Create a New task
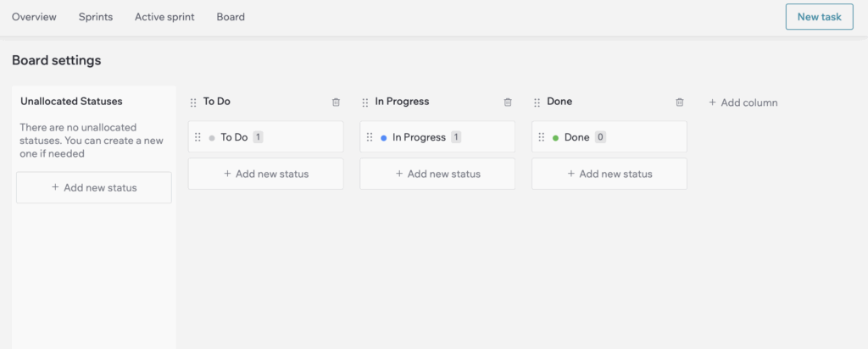This screenshot has width=868, height=349. pos(820,17)
